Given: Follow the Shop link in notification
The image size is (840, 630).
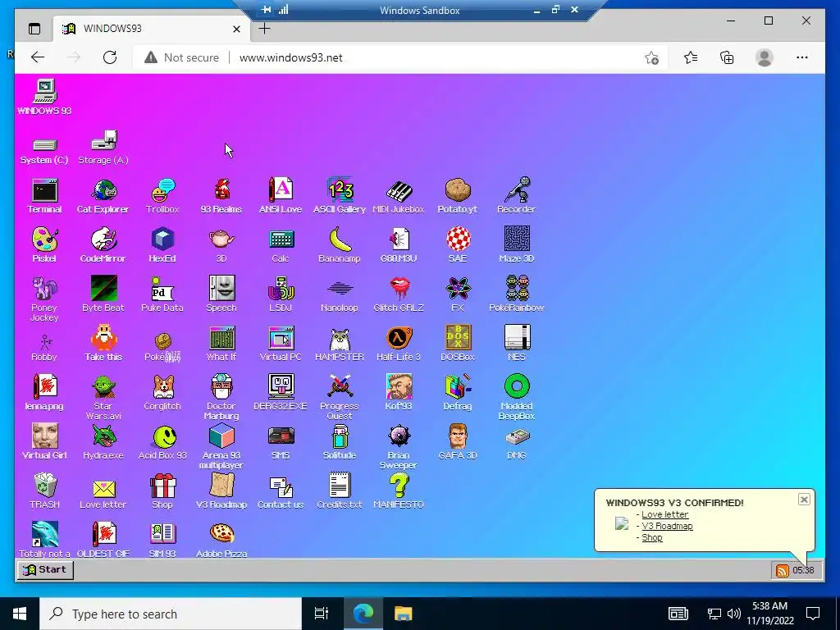Looking at the screenshot, I should click(x=652, y=537).
